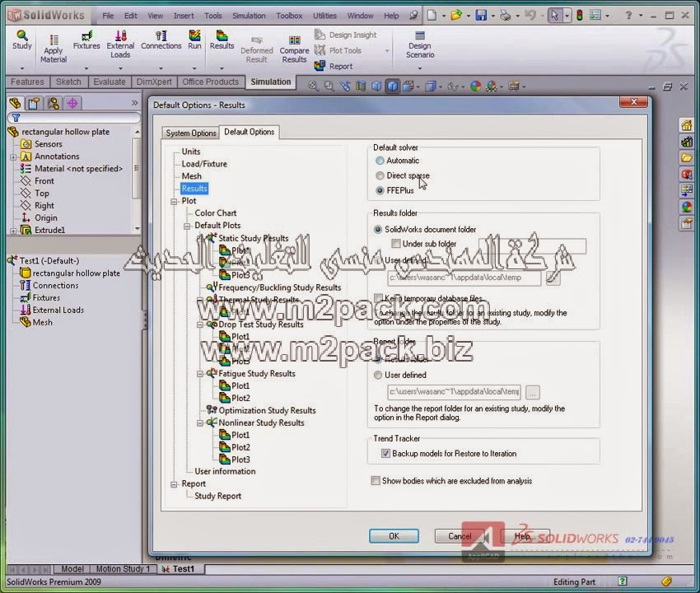The width and height of the screenshot is (700, 593).
Task: Select Study Report in options tree
Action: click(218, 496)
